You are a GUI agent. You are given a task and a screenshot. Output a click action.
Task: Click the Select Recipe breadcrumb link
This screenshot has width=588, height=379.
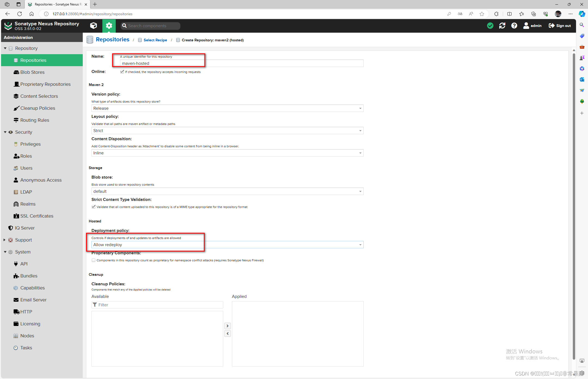click(x=155, y=40)
